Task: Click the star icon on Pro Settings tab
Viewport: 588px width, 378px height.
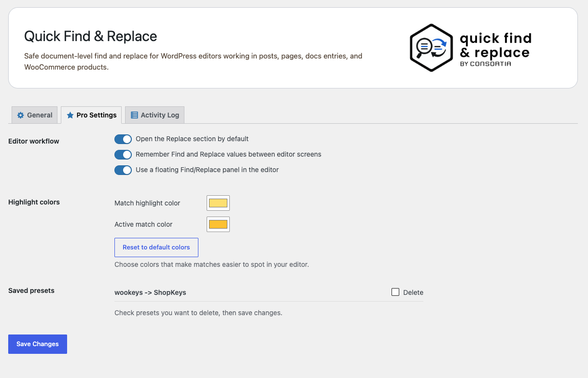Action: point(70,115)
